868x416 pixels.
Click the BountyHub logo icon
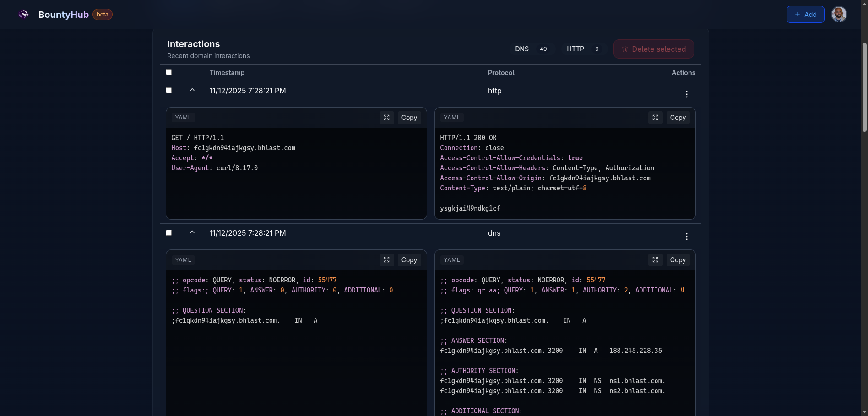point(23,14)
